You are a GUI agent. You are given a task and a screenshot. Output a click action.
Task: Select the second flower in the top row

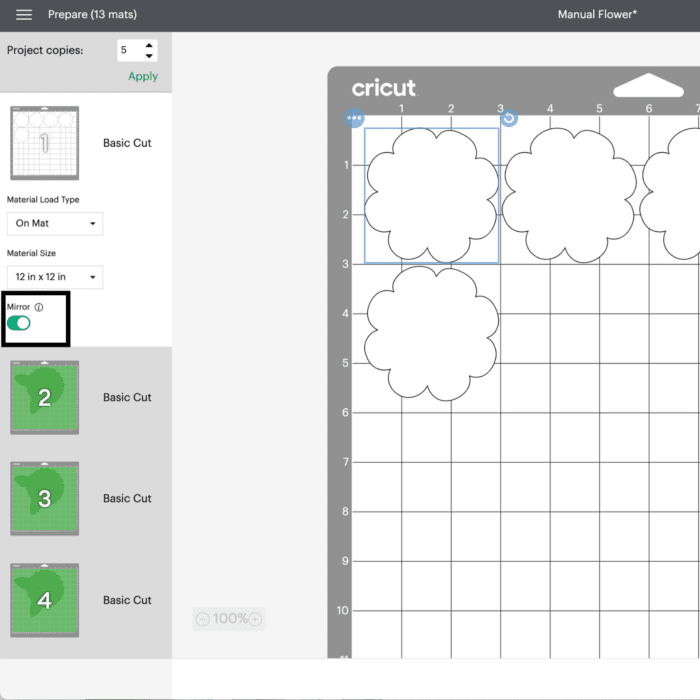[x=569, y=195]
